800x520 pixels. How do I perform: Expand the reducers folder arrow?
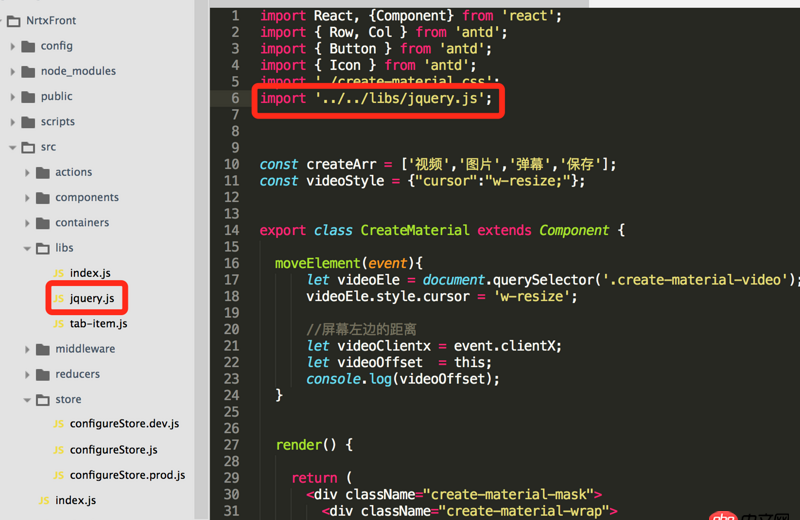tap(27, 375)
